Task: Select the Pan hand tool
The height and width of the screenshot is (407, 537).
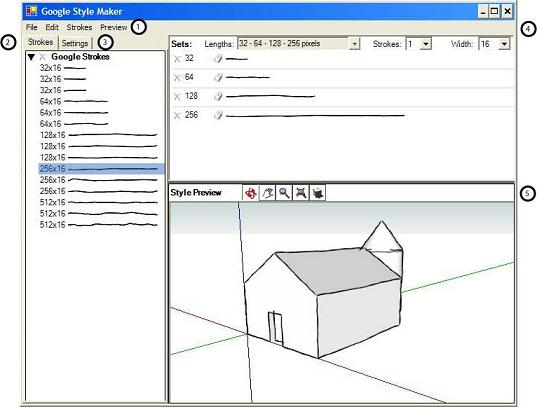Action: pos(267,193)
